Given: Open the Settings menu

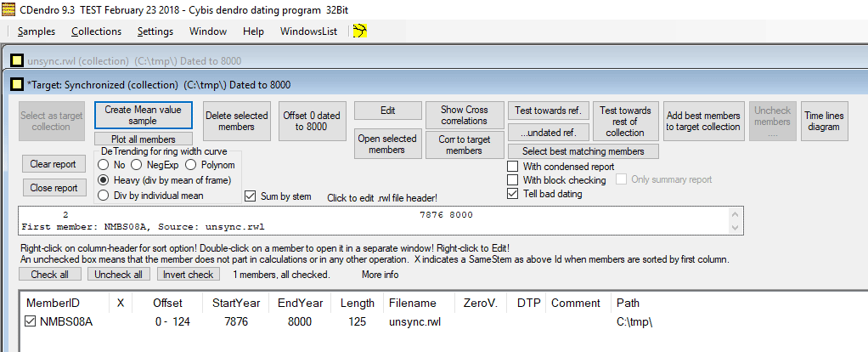Looking at the screenshot, I should coord(155,31).
